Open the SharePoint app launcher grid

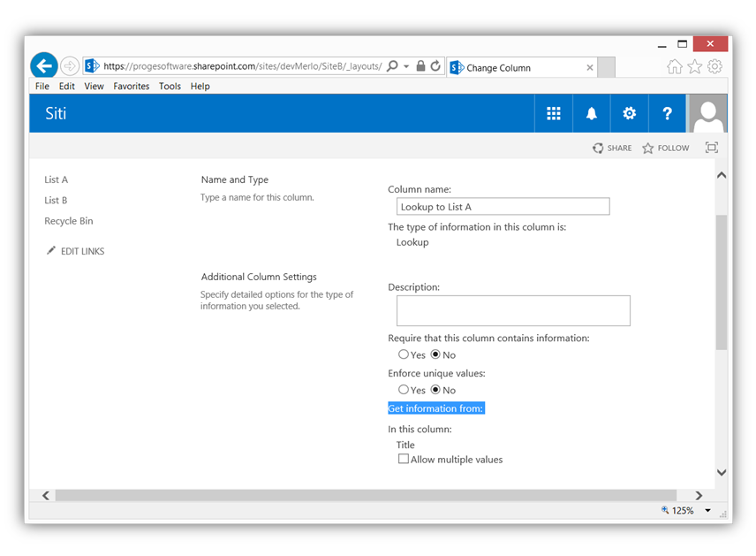pyautogui.click(x=554, y=113)
